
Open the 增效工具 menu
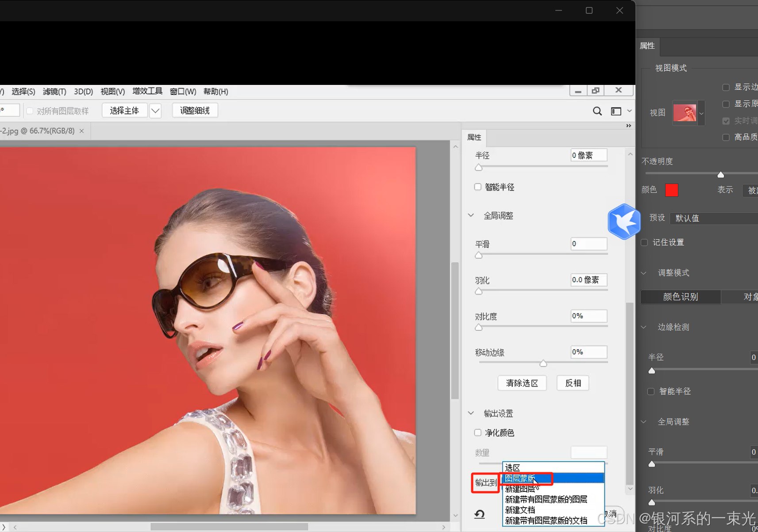point(147,91)
